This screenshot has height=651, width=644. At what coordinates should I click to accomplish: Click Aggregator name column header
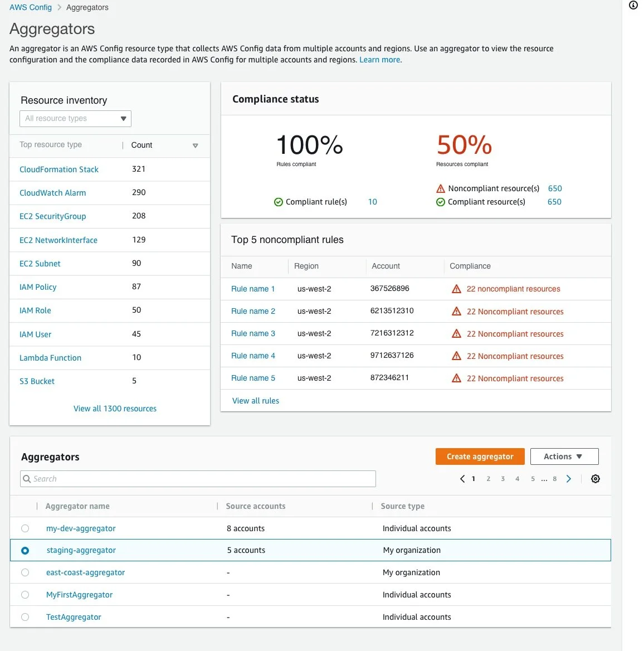(x=77, y=506)
